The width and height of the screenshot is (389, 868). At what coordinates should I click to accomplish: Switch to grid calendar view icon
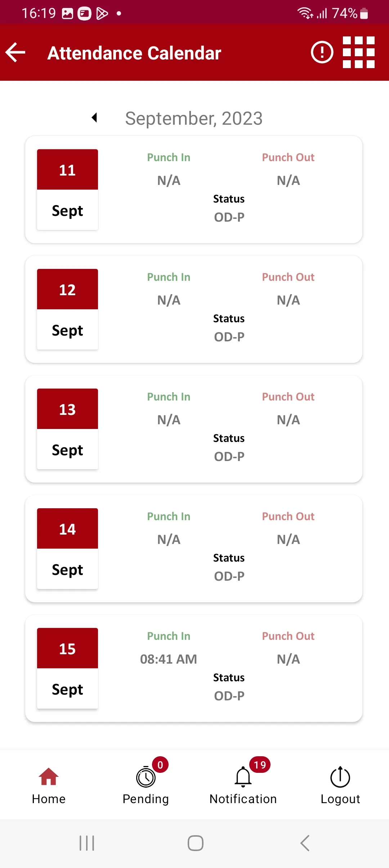coord(359,52)
